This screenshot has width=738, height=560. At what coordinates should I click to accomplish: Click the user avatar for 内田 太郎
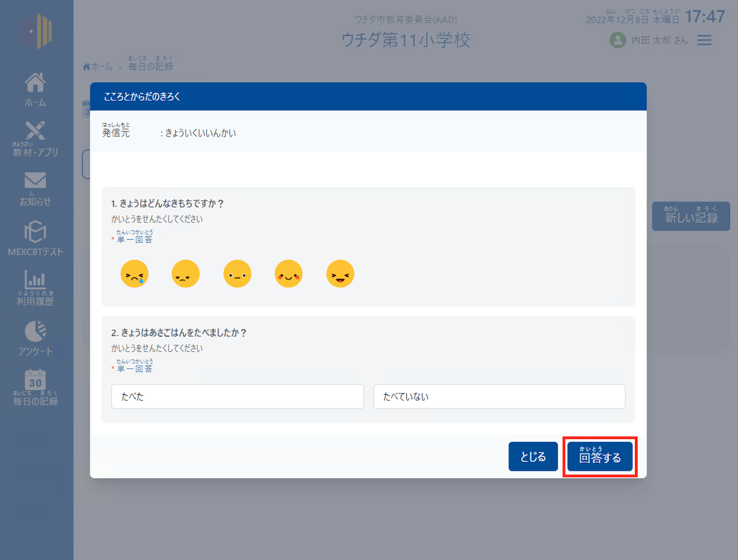point(617,40)
